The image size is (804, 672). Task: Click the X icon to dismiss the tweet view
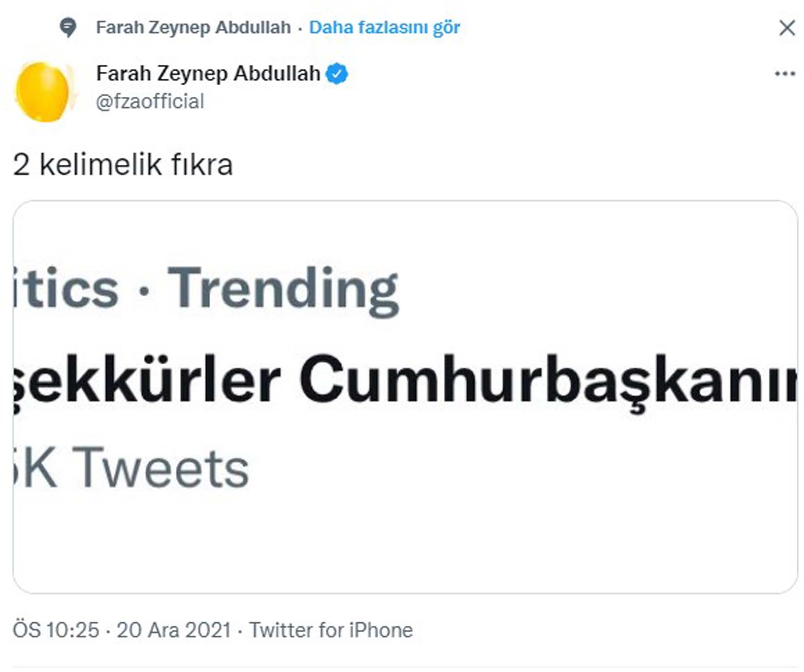pos(787,28)
